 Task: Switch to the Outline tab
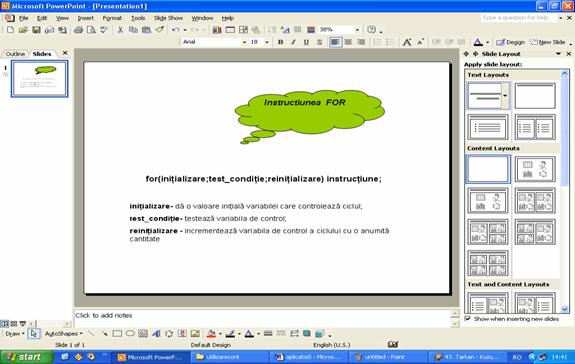pos(15,54)
